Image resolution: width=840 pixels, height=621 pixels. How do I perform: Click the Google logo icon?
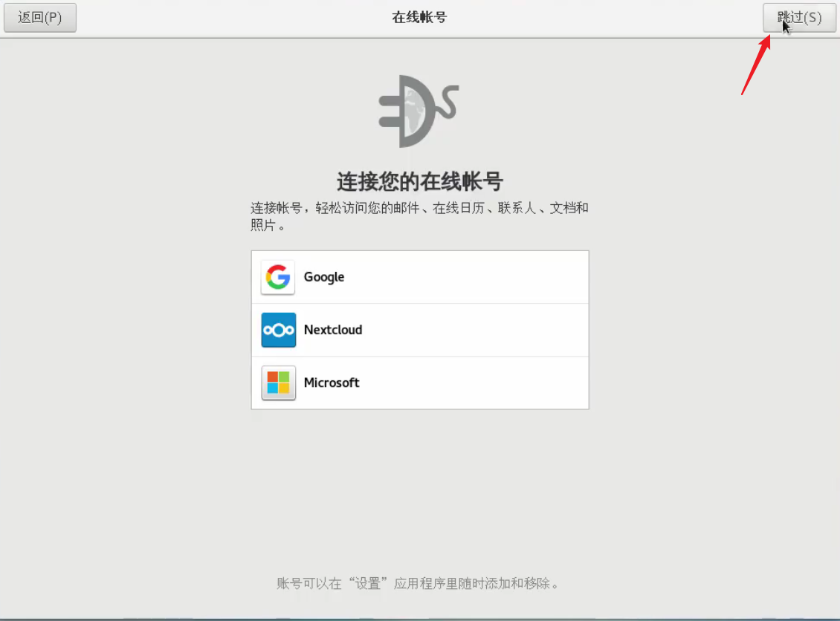[x=278, y=277]
